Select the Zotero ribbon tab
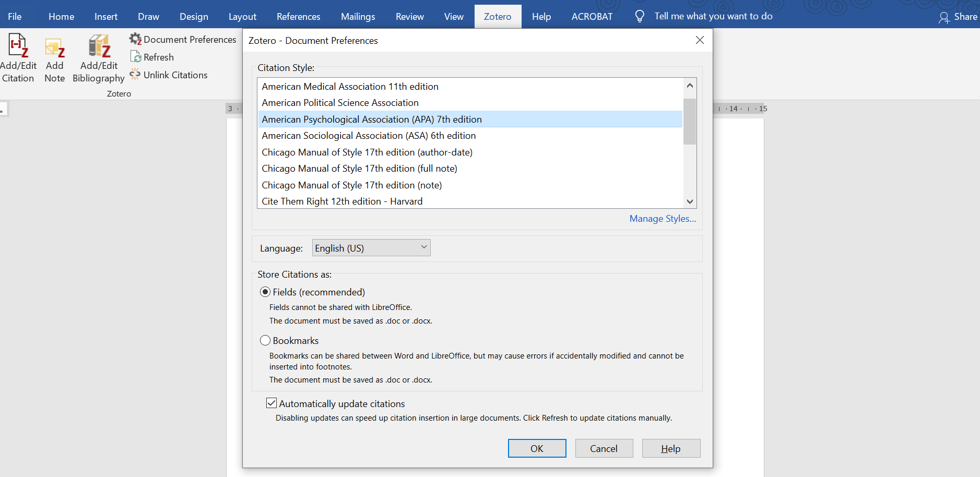The height and width of the screenshot is (477, 980). click(x=498, y=16)
